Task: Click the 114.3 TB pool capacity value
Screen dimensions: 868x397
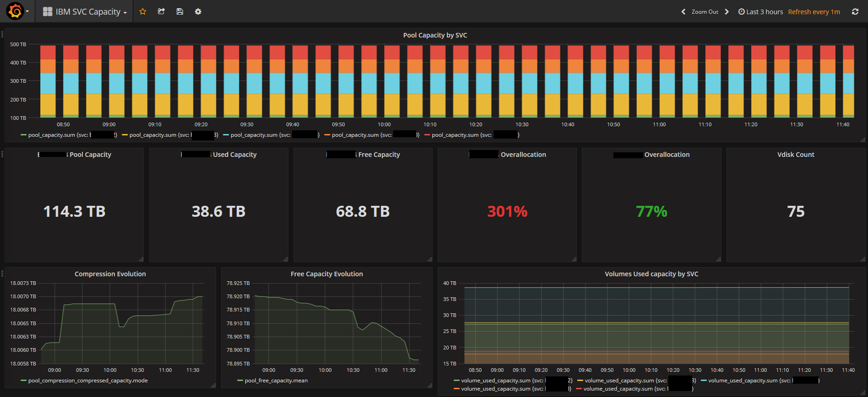Action: pos(74,211)
